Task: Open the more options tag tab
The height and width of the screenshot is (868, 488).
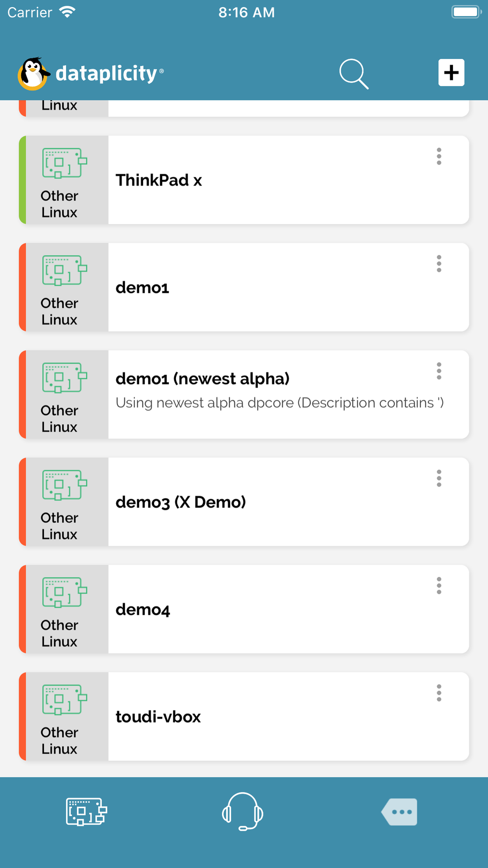Action: (x=399, y=812)
